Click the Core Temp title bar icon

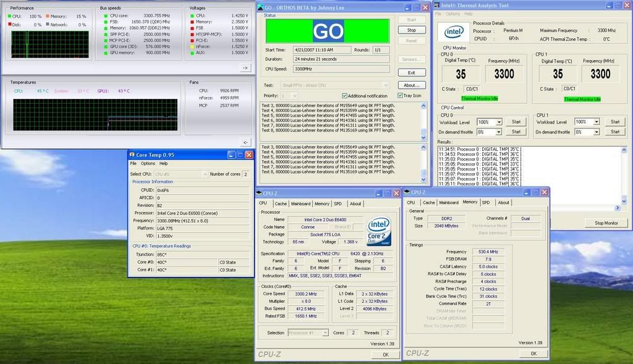click(132, 154)
